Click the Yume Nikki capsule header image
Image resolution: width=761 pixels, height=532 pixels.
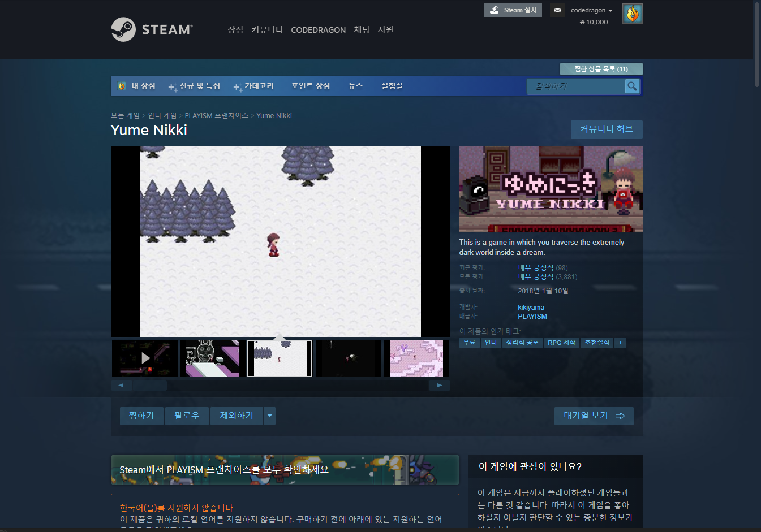pos(551,189)
